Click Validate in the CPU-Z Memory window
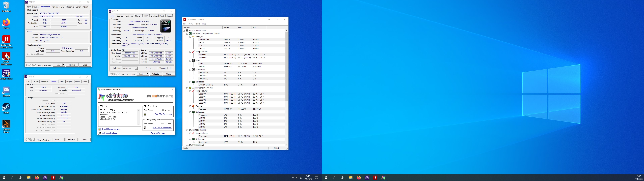The width and height of the screenshot is (644, 181). point(71,139)
